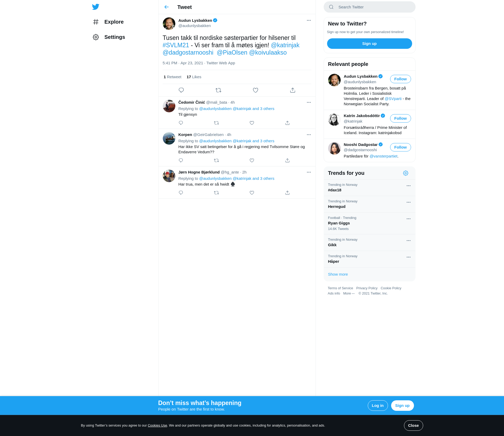Open Explore in the sidebar
The height and width of the screenshot is (436, 504).
point(114,22)
